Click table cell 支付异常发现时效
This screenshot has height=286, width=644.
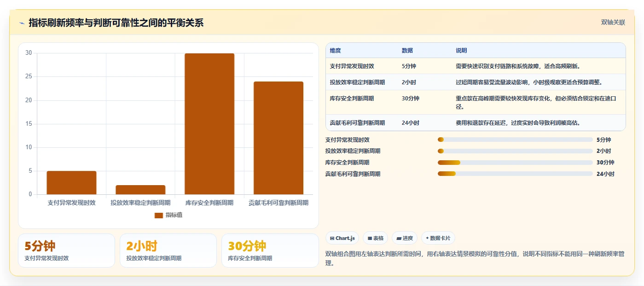tap(352, 66)
